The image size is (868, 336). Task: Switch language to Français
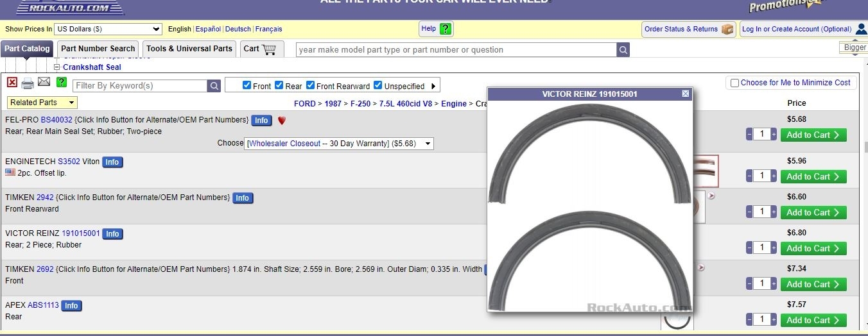268,29
